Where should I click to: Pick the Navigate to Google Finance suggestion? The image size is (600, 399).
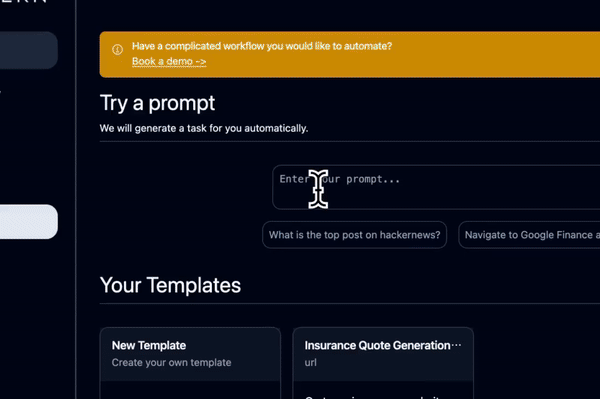[x=529, y=235]
